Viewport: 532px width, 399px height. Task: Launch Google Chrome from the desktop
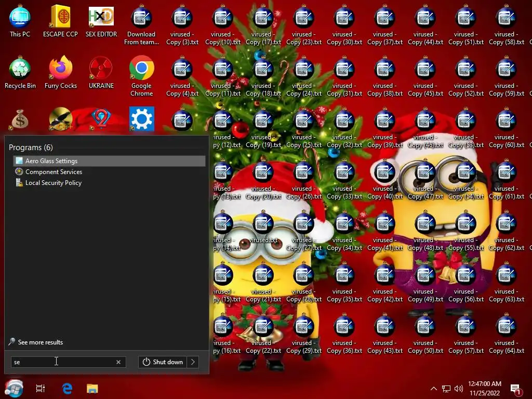(141, 76)
